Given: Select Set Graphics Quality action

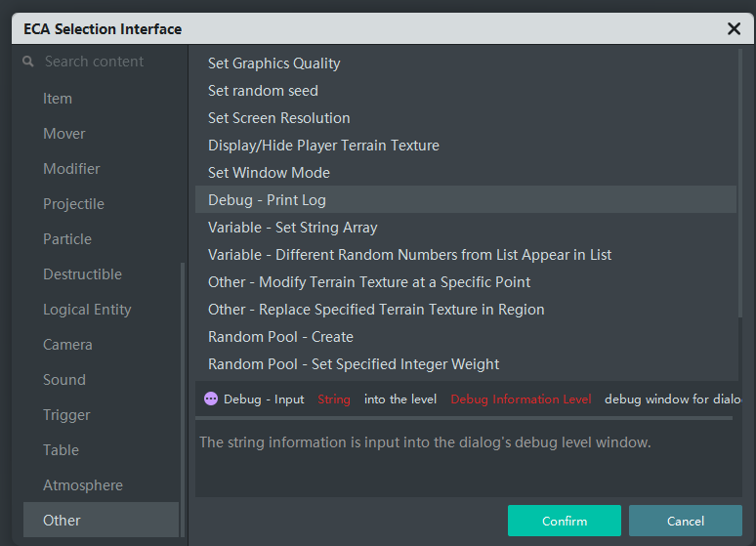Looking at the screenshot, I should click(x=274, y=63).
